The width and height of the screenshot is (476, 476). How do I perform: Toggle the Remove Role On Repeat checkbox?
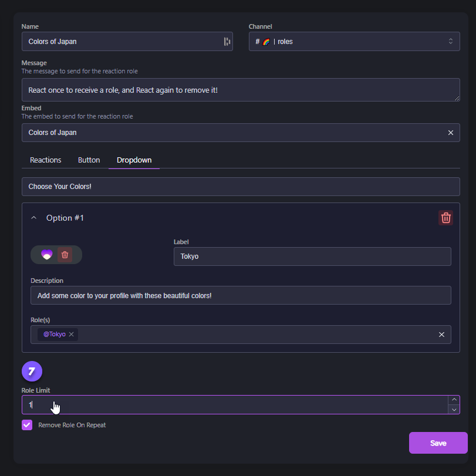27,425
